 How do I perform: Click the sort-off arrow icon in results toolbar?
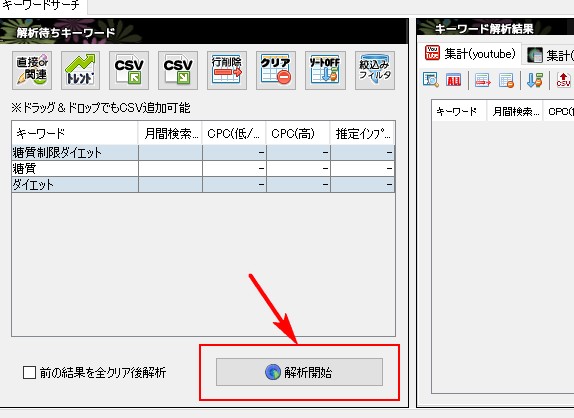[534, 80]
